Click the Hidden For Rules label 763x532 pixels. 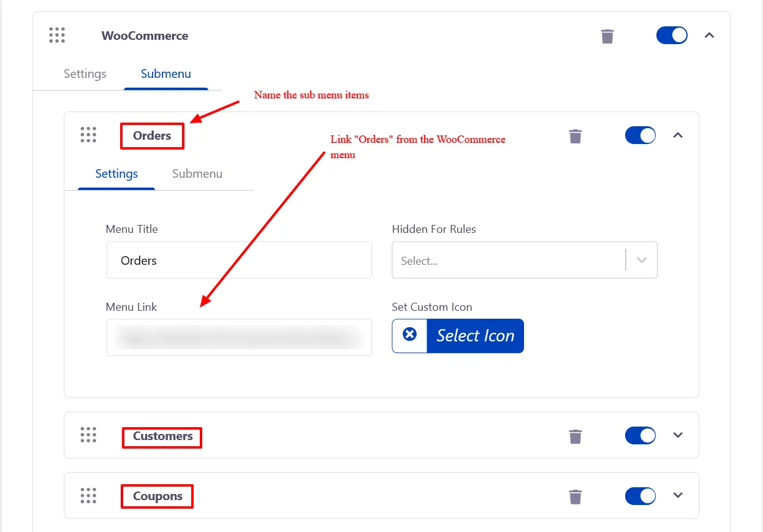(x=434, y=229)
